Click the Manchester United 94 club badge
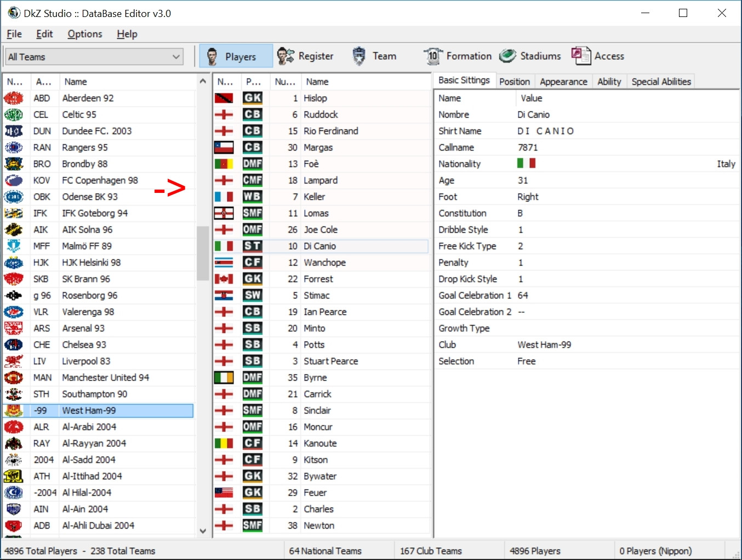The height and width of the screenshot is (560, 742). 14,378
